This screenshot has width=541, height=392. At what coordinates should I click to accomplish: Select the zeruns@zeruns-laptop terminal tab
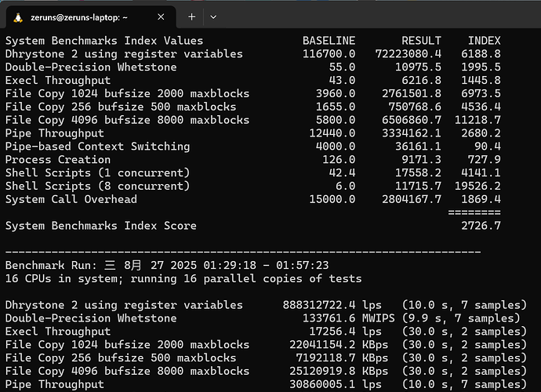91,17
